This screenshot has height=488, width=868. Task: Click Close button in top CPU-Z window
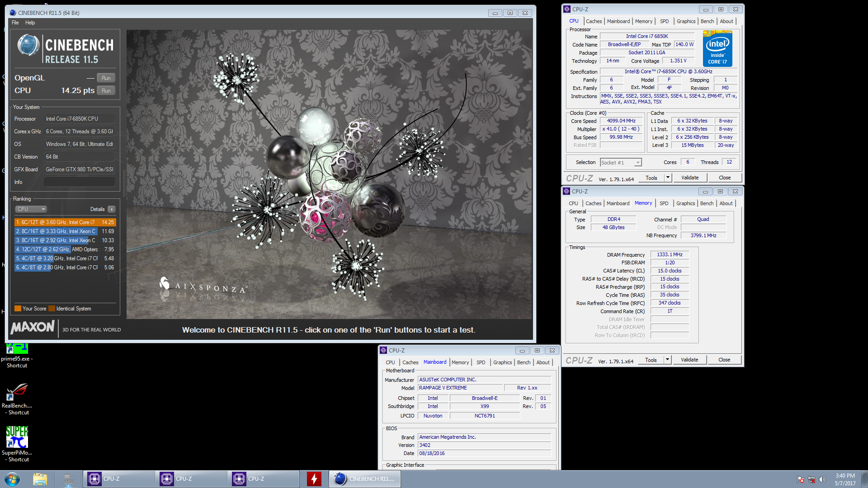click(x=725, y=178)
